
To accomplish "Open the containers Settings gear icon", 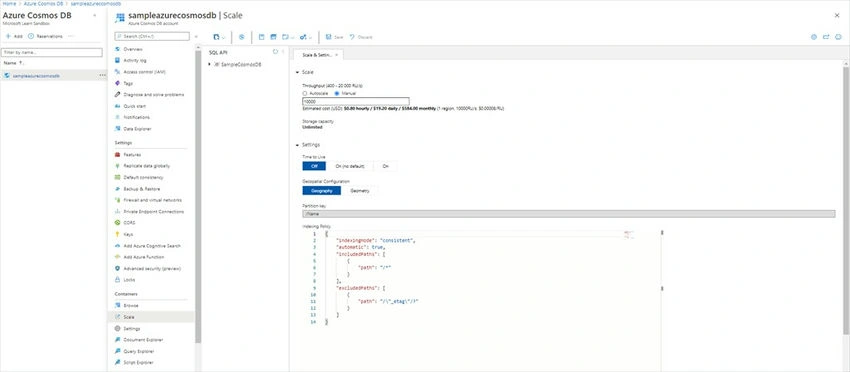I will pyautogui.click(x=118, y=328).
